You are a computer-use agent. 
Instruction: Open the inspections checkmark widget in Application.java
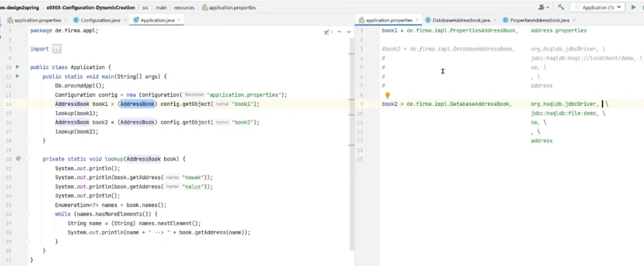pos(328,32)
